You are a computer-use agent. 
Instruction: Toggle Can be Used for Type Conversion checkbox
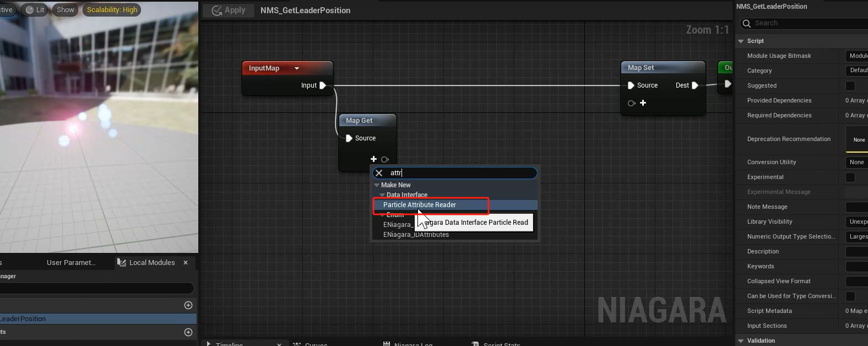pyautogui.click(x=850, y=296)
